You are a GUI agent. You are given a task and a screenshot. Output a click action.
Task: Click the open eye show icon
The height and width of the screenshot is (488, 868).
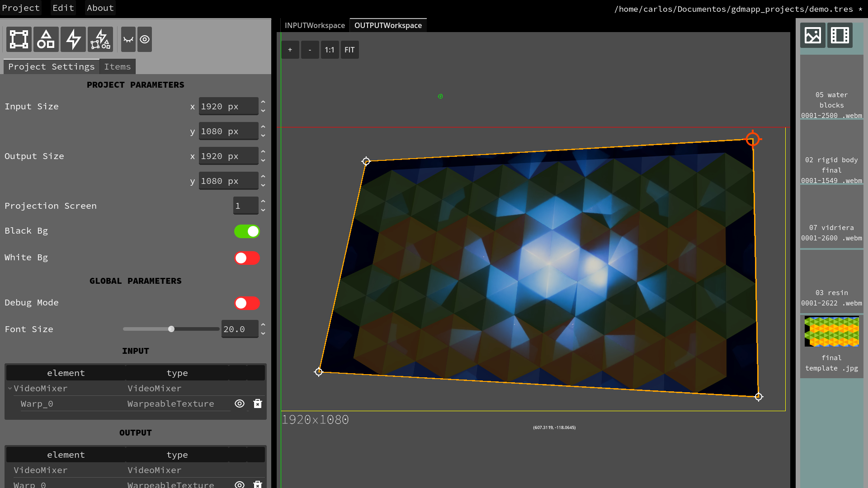tap(145, 39)
